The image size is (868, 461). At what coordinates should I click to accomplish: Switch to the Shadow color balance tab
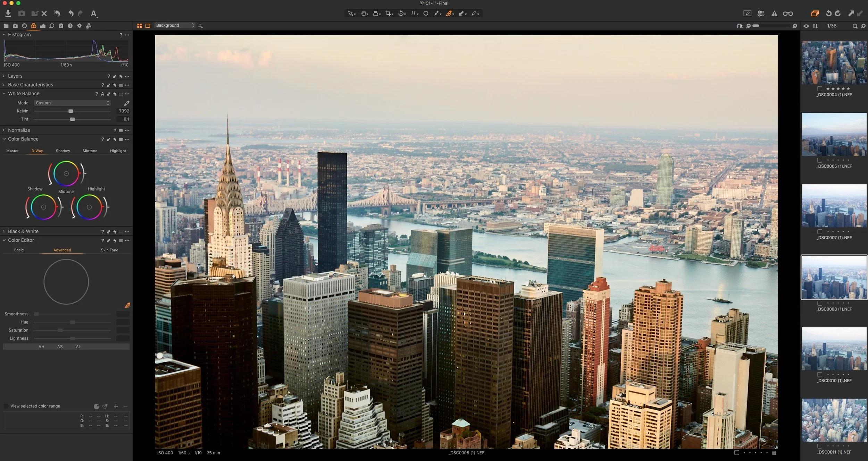pos(63,151)
